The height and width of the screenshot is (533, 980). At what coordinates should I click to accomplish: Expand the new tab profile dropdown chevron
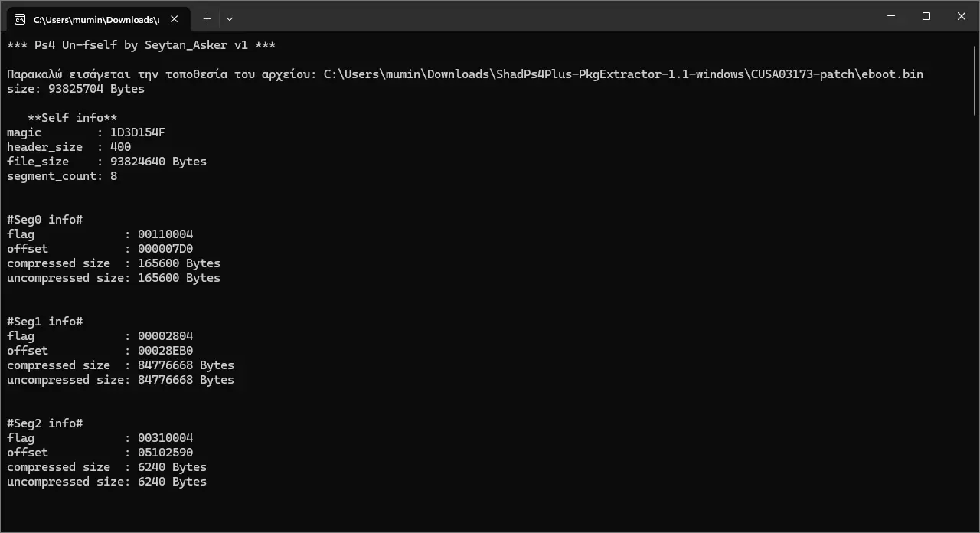[x=229, y=18]
